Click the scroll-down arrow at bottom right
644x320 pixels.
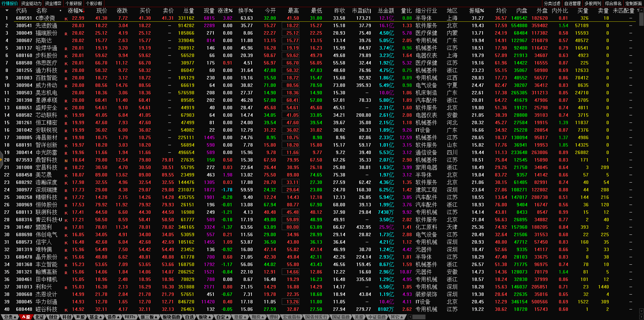[641, 311]
